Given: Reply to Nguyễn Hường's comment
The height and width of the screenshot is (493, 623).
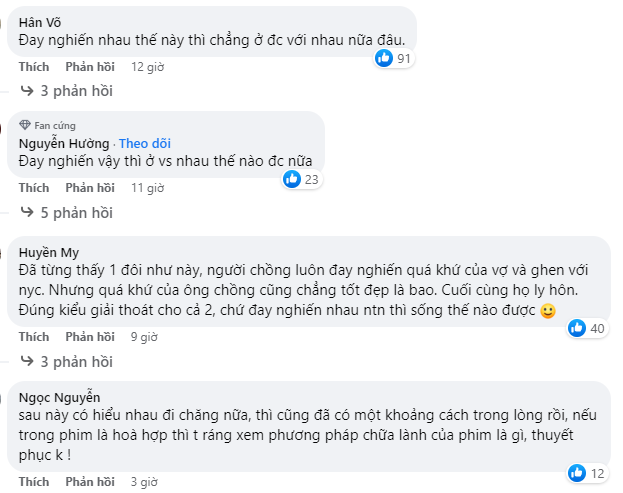Looking at the screenshot, I should pos(89,188).
